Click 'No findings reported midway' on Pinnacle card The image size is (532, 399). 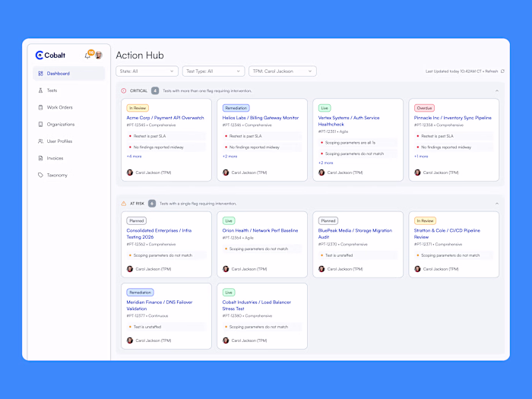click(454, 147)
